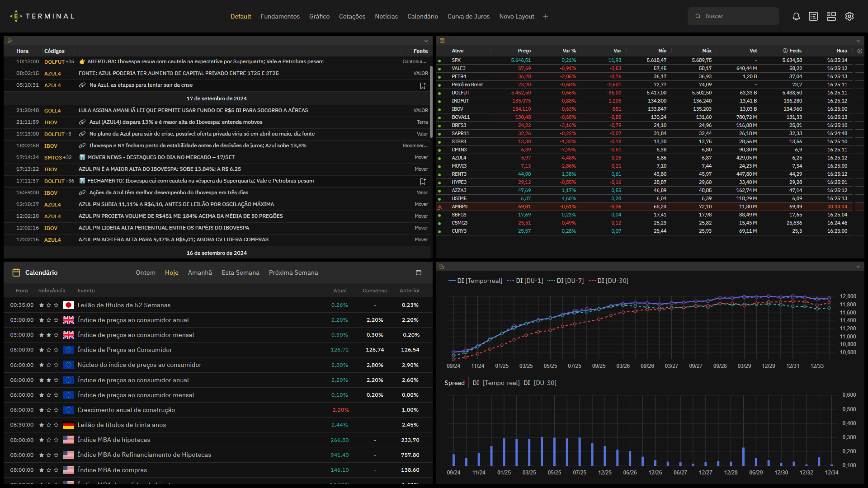Open the Notícias tab
Image resolution: width=868 pixels, height=488 pixels.
[x=386, y=16]
